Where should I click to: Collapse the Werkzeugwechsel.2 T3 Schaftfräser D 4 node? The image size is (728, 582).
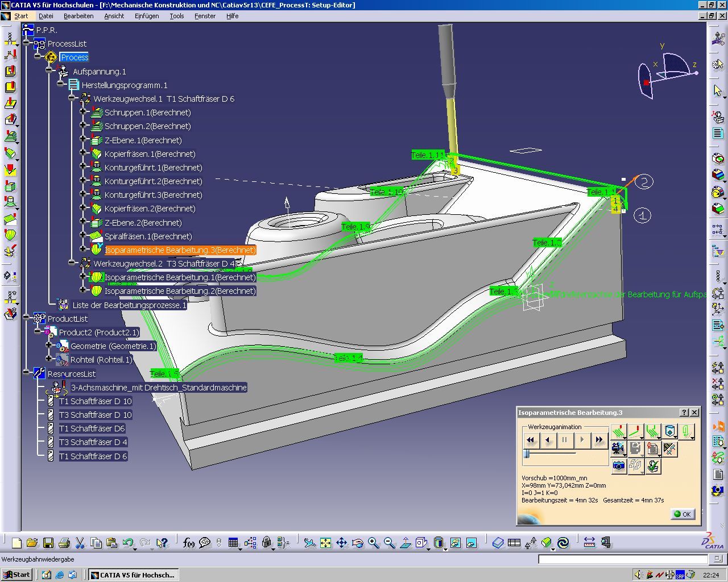(x=72, y=263)
